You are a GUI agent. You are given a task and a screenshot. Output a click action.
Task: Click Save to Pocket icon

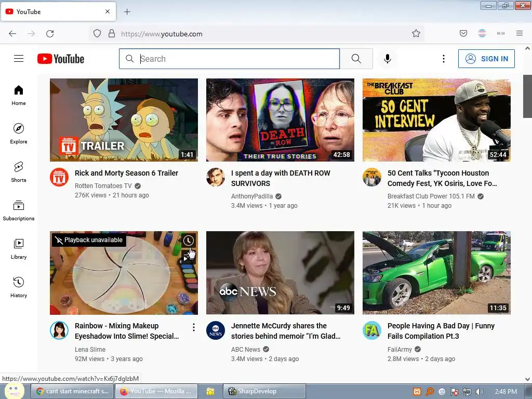coord(463,33)
